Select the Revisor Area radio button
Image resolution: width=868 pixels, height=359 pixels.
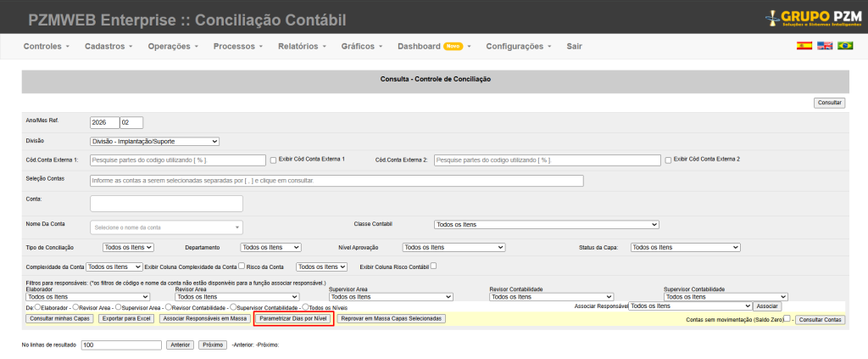(75, 307)
